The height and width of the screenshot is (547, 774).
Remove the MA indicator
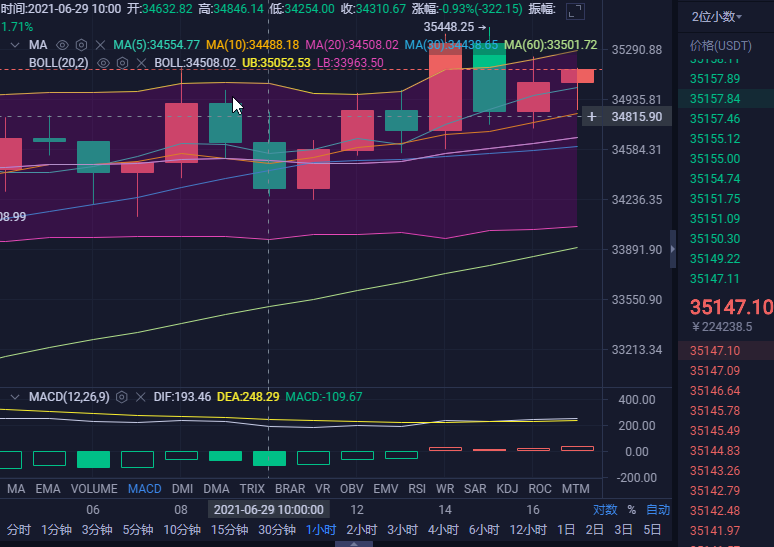pyautogui.click(x=100, y=45)
